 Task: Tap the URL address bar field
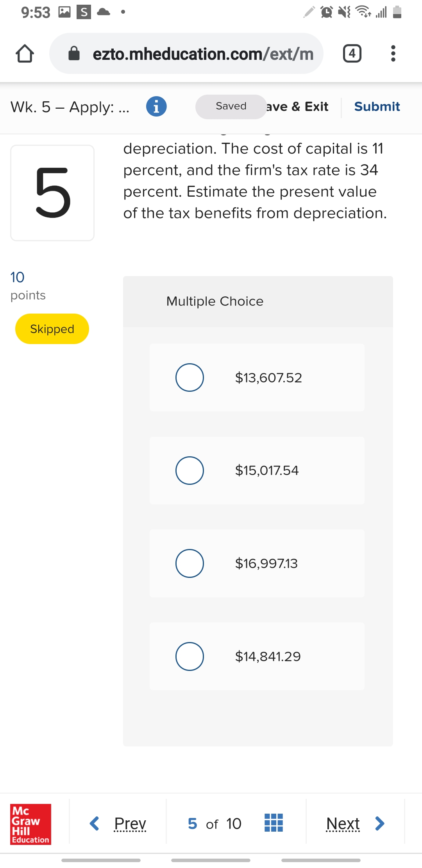[202, 54]
